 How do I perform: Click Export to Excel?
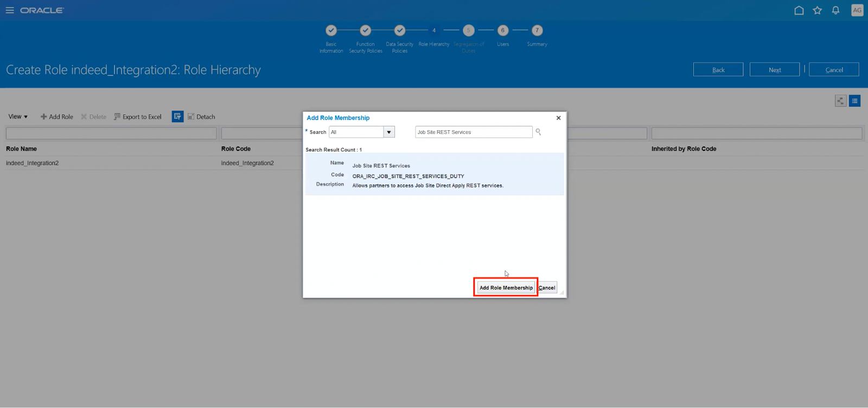[138, 117]
